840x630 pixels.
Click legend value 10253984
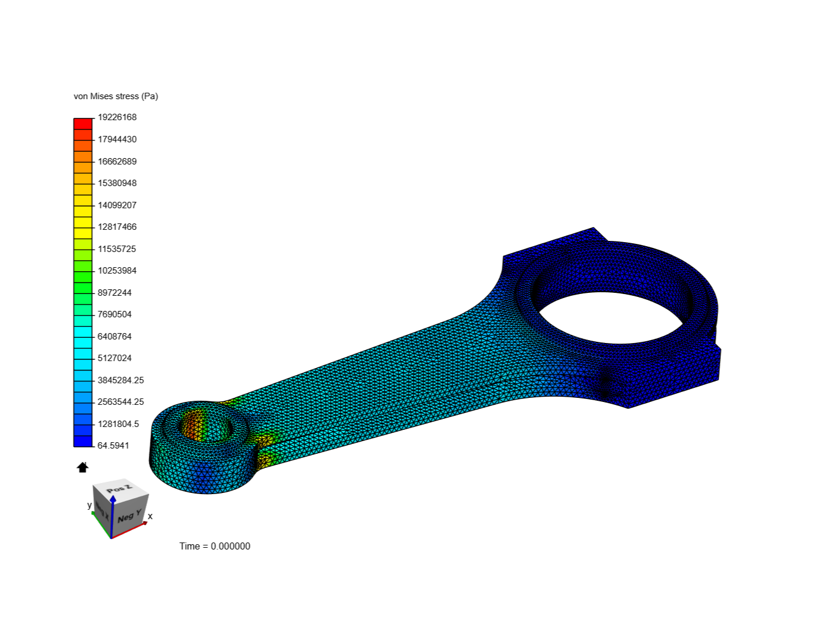[x=117, y=271]
